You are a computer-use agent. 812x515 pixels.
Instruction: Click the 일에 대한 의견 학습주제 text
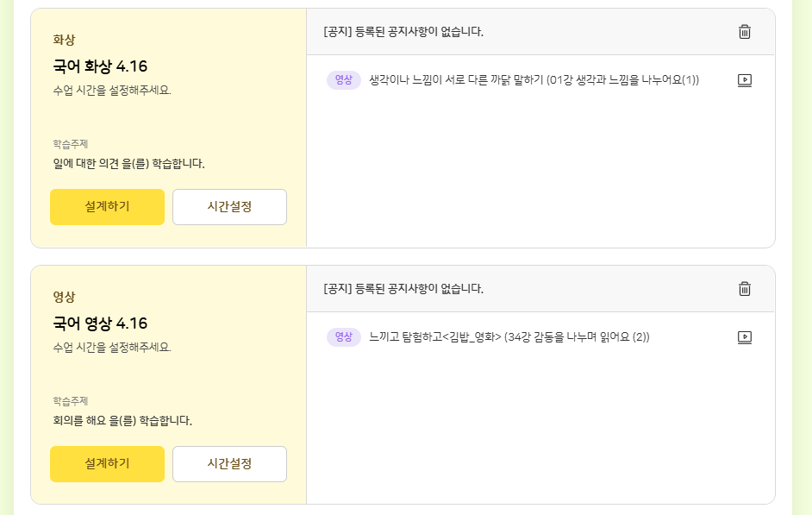[128, 164]
